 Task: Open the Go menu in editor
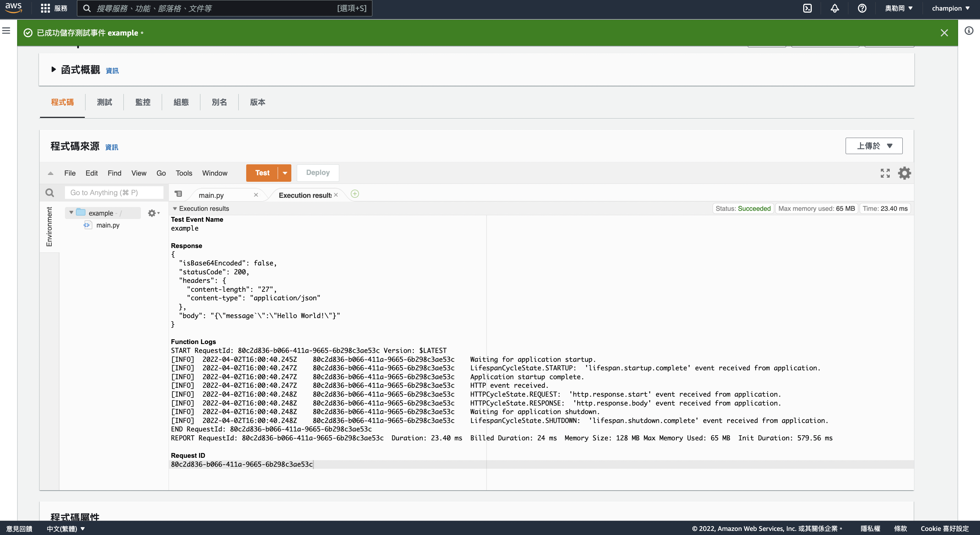[161, 173]
